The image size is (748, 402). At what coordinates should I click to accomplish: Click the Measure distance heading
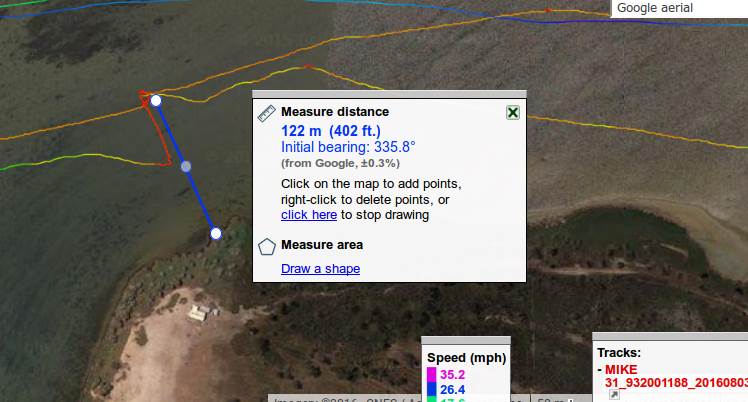tap(335, 112)
